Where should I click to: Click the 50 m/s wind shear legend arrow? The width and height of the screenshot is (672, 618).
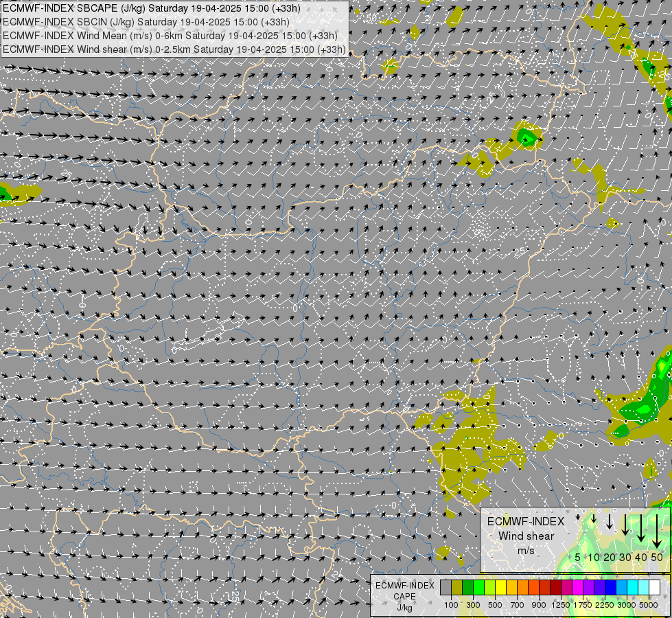[657, 531]
